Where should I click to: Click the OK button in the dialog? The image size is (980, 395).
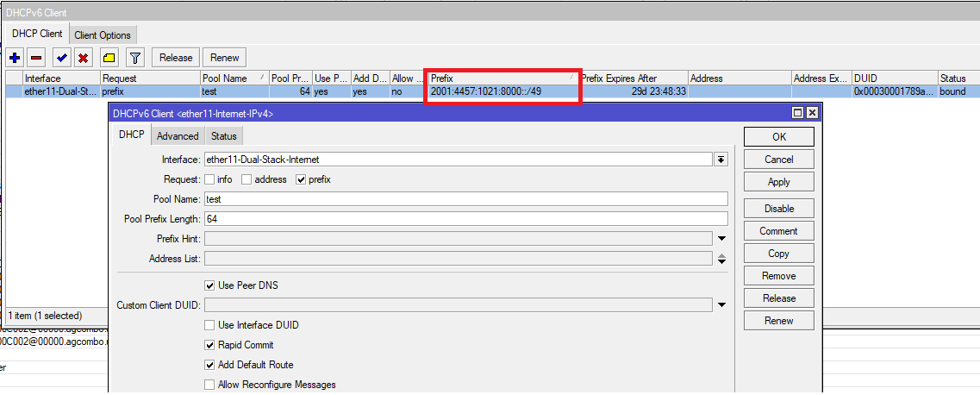(779, 137)
